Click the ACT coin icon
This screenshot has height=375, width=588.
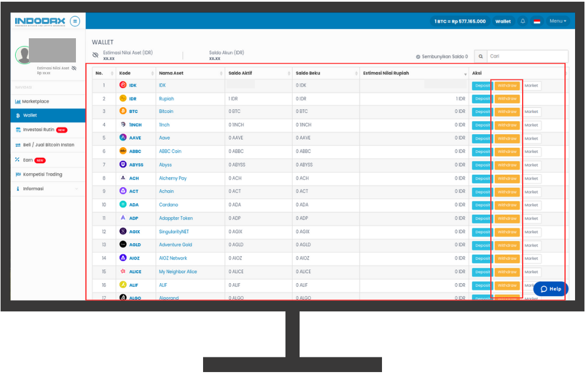(x=123, y=191)
